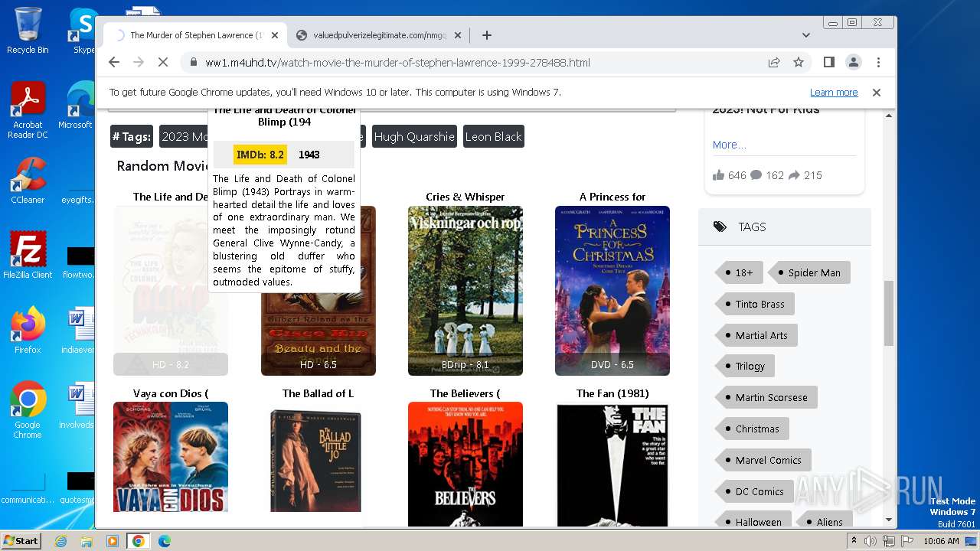Viewport: 980px width, 551px height.
Task: Click the taskbar clock 10:06 AM
Action: coord(941,541)
